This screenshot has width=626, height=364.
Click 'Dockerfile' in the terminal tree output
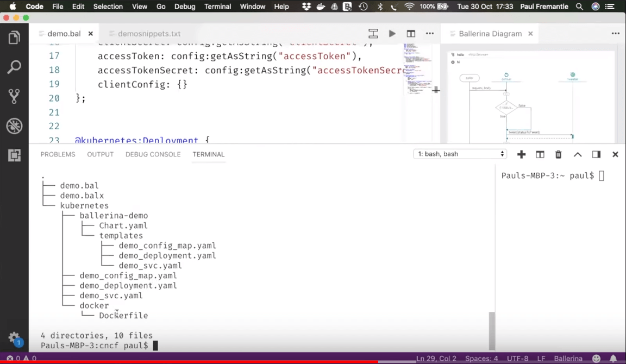[123, 315]
